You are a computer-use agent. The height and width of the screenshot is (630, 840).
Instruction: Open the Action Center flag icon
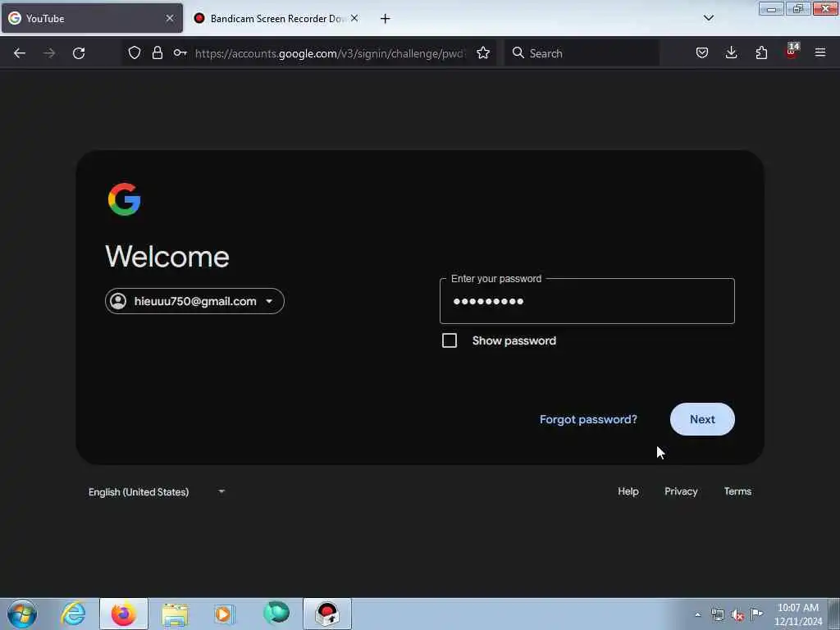[x=756, y=614]
